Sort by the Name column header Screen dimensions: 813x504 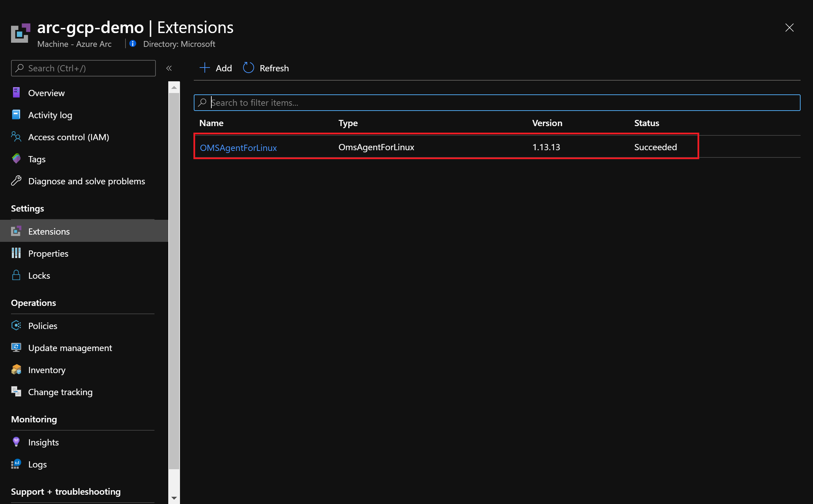[x=211, y=123]
